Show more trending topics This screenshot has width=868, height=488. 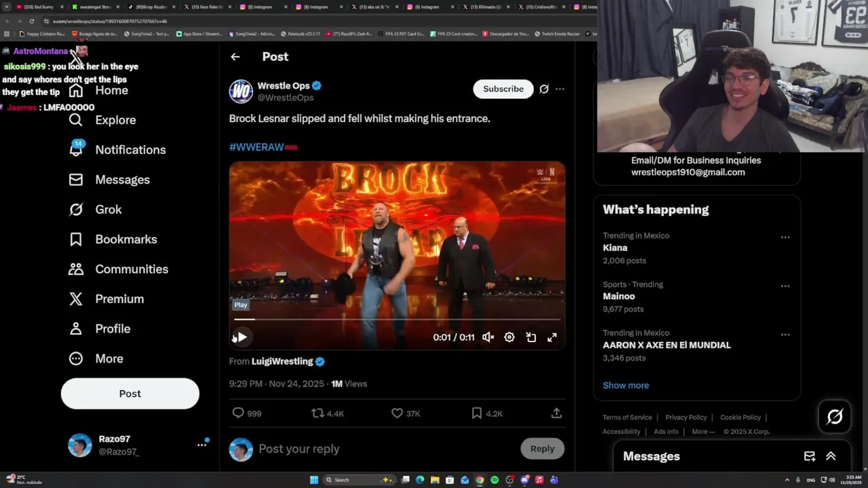tap(626, 385)
